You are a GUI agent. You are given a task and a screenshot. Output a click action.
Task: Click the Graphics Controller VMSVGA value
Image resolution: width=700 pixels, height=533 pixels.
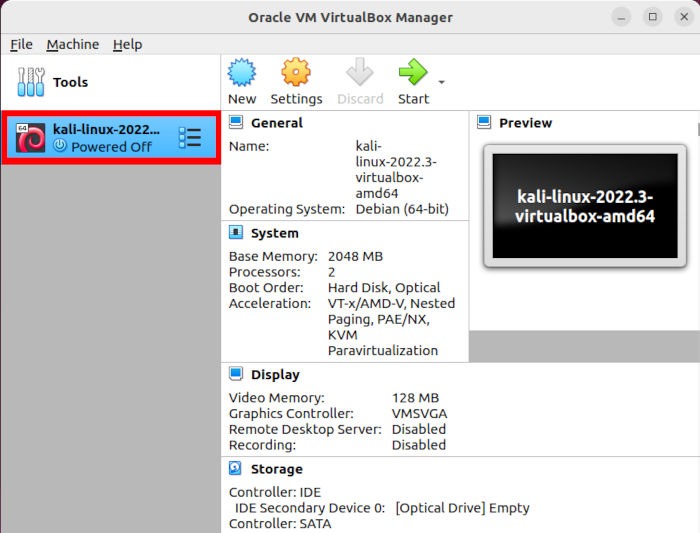pyautogui.click(x=420, y=413)
